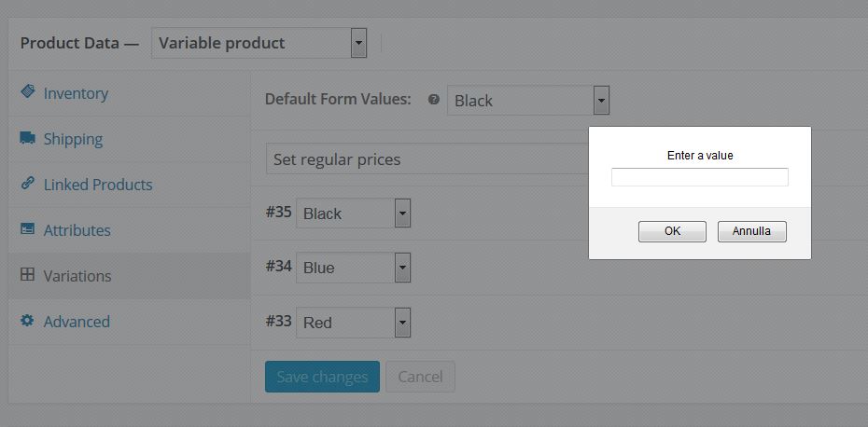Image resolution: width=868 pixels, height=427 pixels.
Task: Click the Advanced gear icon
Action: click(27, 321)
